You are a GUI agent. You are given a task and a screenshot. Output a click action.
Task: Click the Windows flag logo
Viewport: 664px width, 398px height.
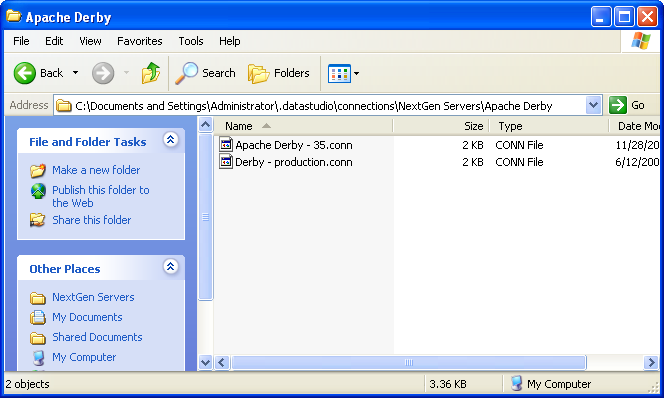coord(641,41)
